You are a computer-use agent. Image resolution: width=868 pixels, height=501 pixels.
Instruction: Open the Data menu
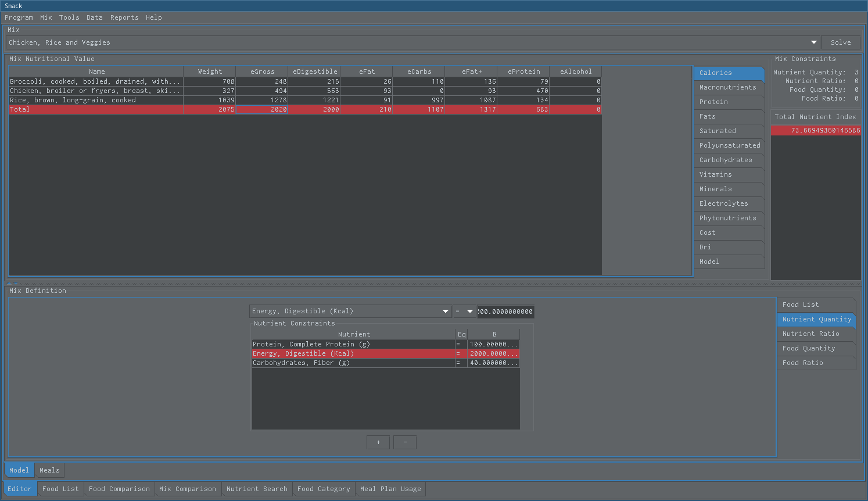pyautogui.click(x=95, y=17)
